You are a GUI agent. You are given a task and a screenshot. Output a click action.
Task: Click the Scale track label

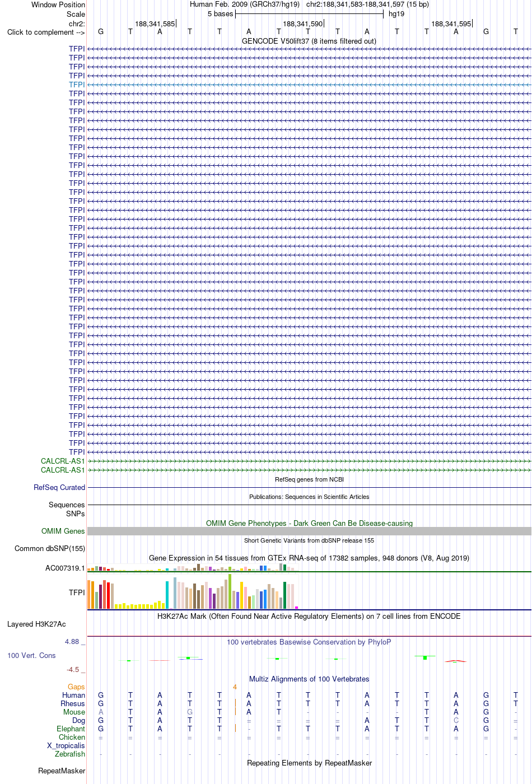coord(76,14)
